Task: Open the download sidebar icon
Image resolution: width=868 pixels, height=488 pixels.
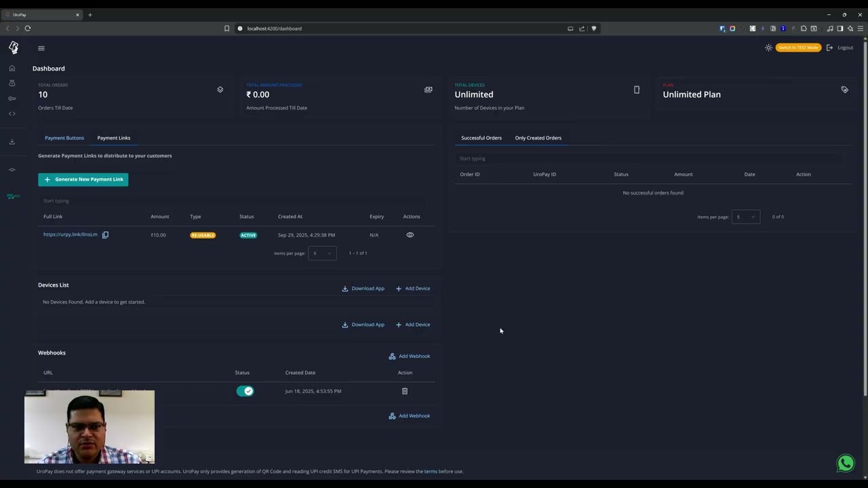Action: pos(12,142)
